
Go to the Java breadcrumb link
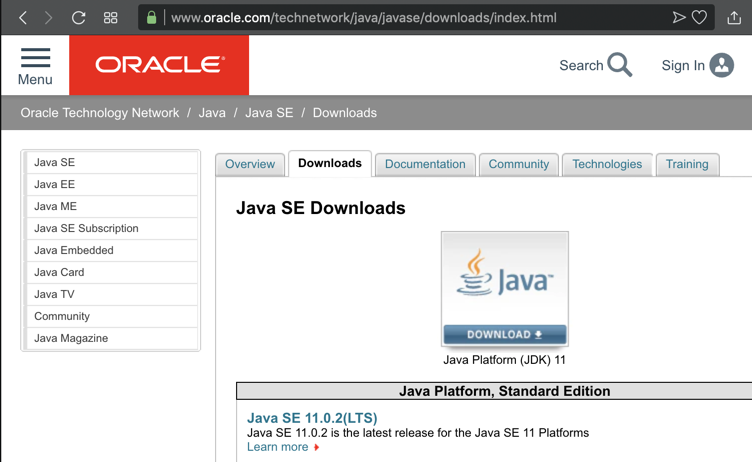(x=212, y=113)
